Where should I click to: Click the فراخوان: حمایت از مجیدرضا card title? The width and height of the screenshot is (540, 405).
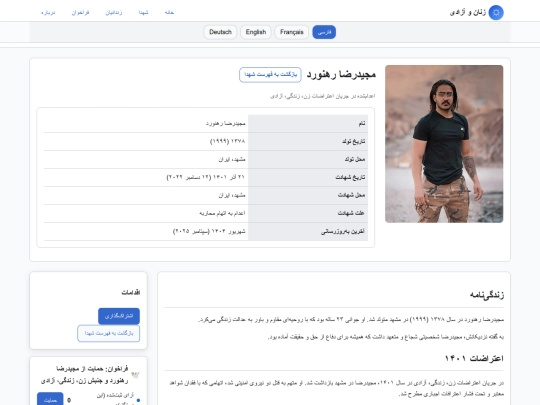[x=84, y=375]
